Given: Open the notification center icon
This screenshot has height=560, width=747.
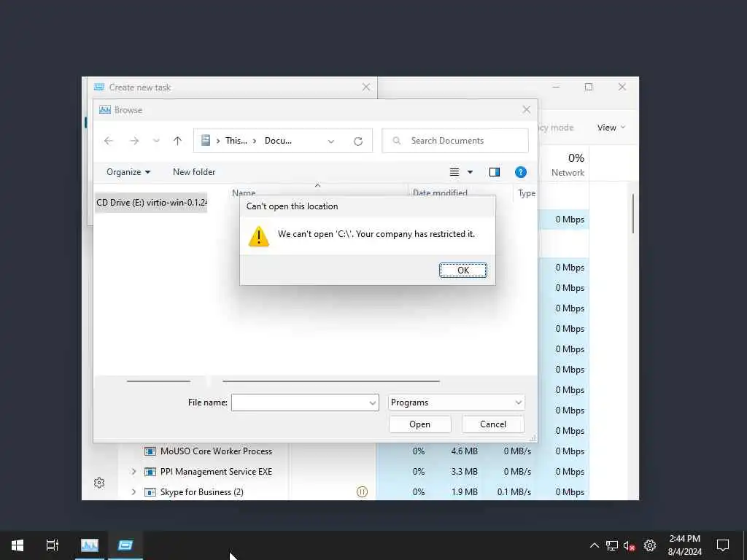Looking at the screenshot, I should (x=723, y=545).
